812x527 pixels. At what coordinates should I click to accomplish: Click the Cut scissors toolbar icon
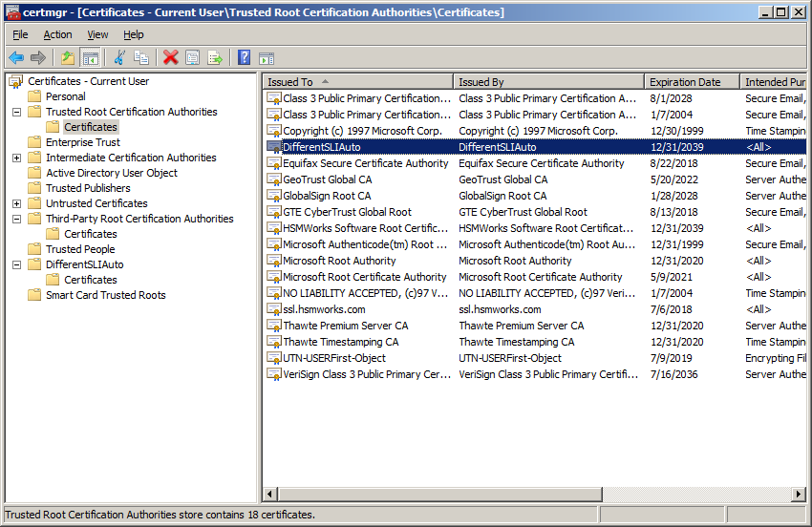pyautogui.click(x=119, y=57)
